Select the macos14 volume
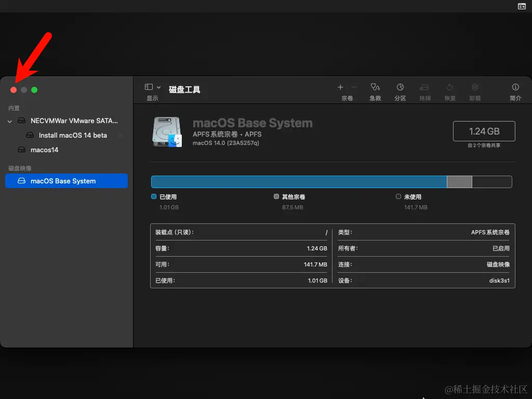Screen dimensions: 532x399 click(66, 150)
